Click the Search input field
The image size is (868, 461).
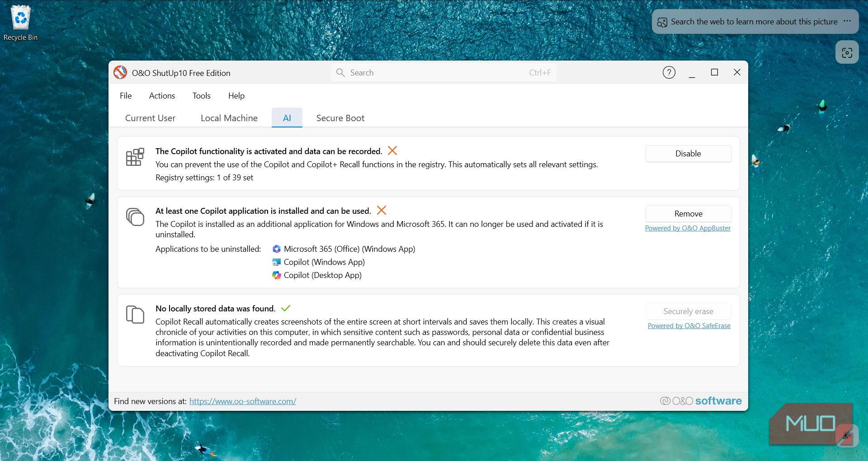point(444,72)
